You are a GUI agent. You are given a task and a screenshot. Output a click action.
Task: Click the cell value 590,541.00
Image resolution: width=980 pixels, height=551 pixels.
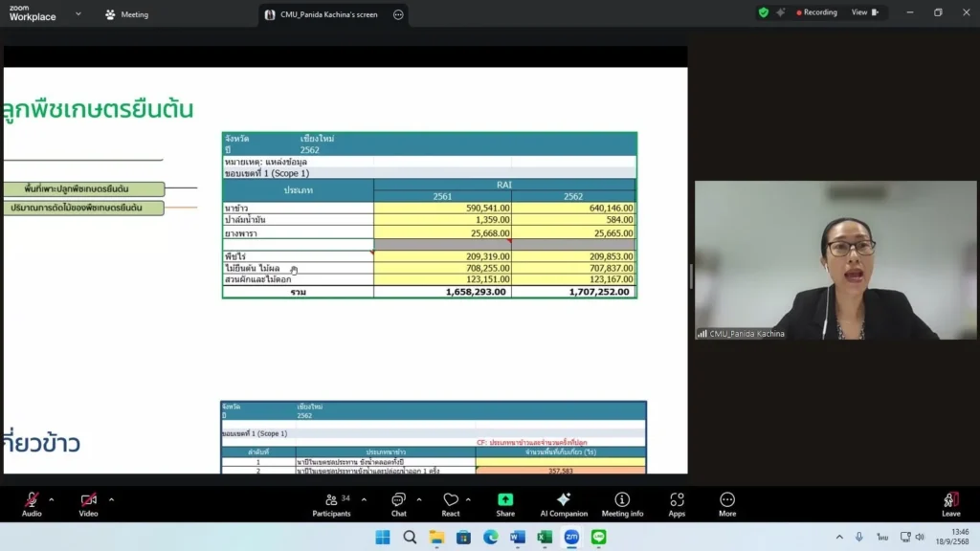(x=442, y=208)
